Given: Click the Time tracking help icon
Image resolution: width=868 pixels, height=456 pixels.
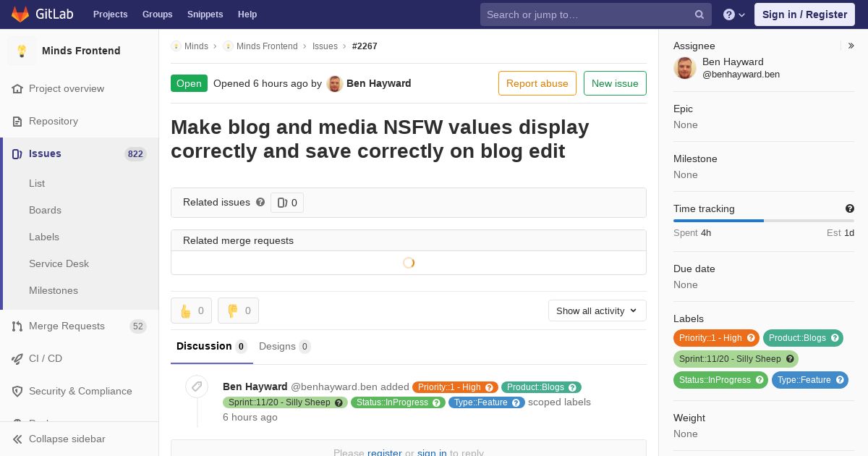Looking at the screenshot, I should tap(850, 208).
